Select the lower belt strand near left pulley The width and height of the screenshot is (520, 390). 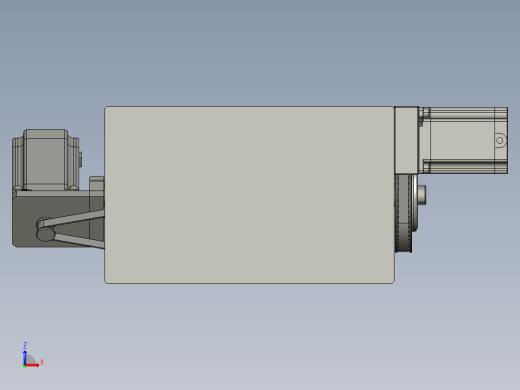[x=79, y=241]
